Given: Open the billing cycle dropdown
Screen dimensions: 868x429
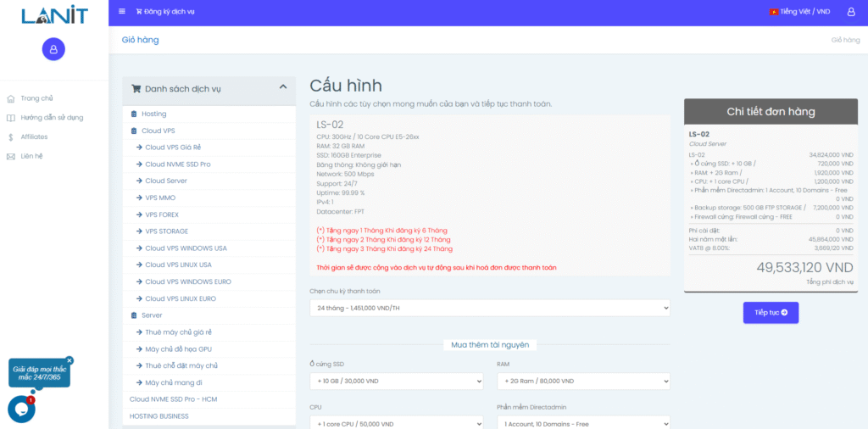Looking at the screenshot, I should coord(489,308).
